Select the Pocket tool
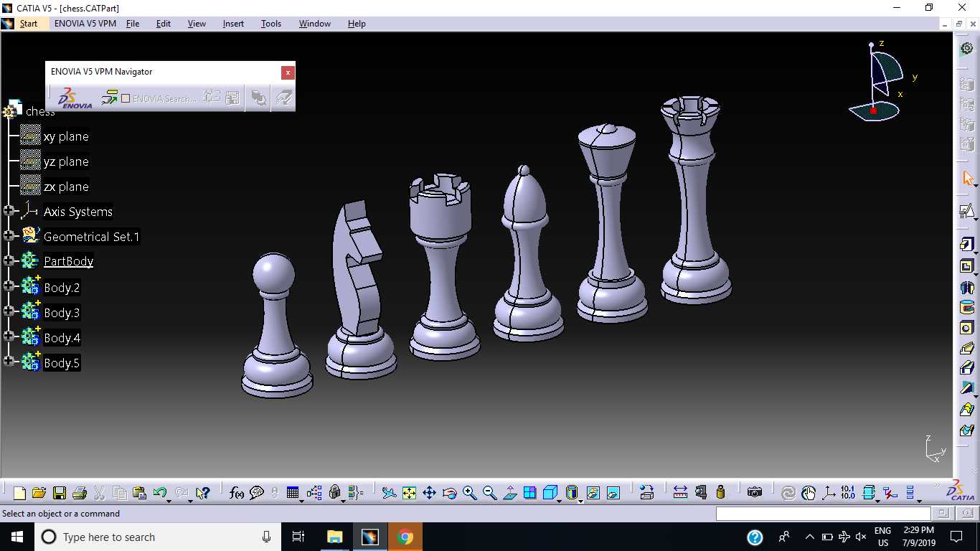Image resolution: width=980 pixels, height=551 pixels. 966,266
